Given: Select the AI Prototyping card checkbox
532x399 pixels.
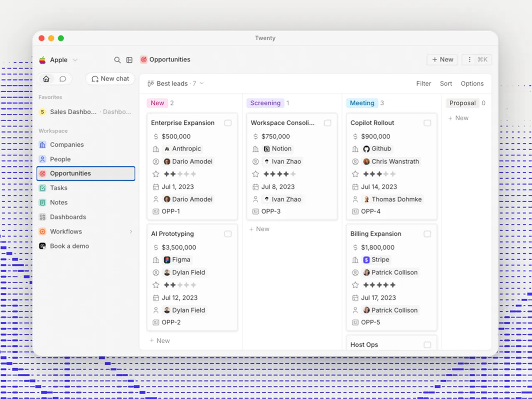Looking at the screenshot, I should [228, 234].
